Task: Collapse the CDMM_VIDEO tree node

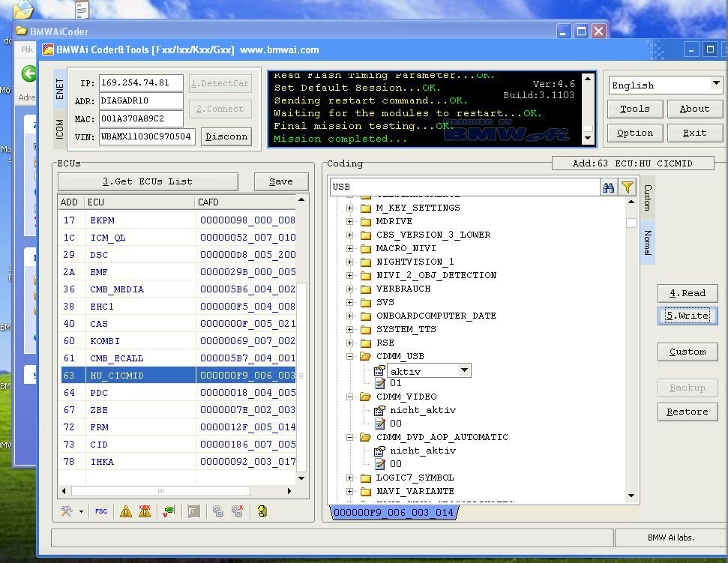Action: pyautogui.click(x=350, y=397)
